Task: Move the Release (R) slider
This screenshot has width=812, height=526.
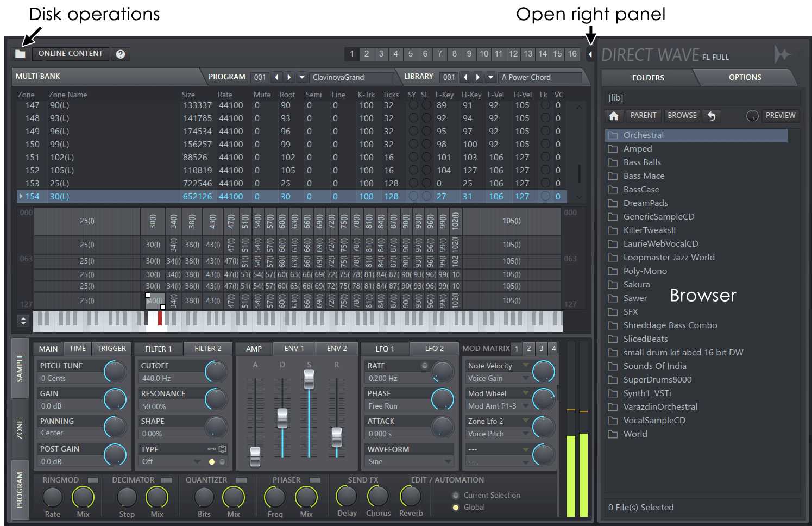Action: pos(337,437)
